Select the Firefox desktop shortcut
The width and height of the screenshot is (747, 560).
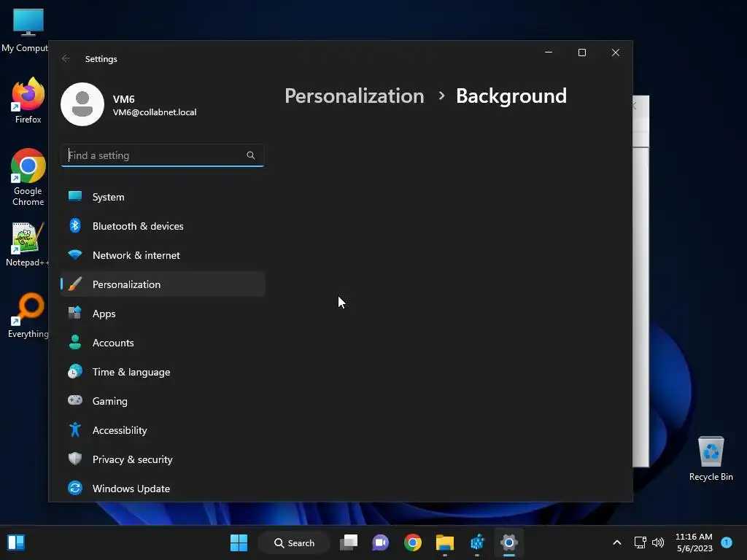[x=28, y=101]
